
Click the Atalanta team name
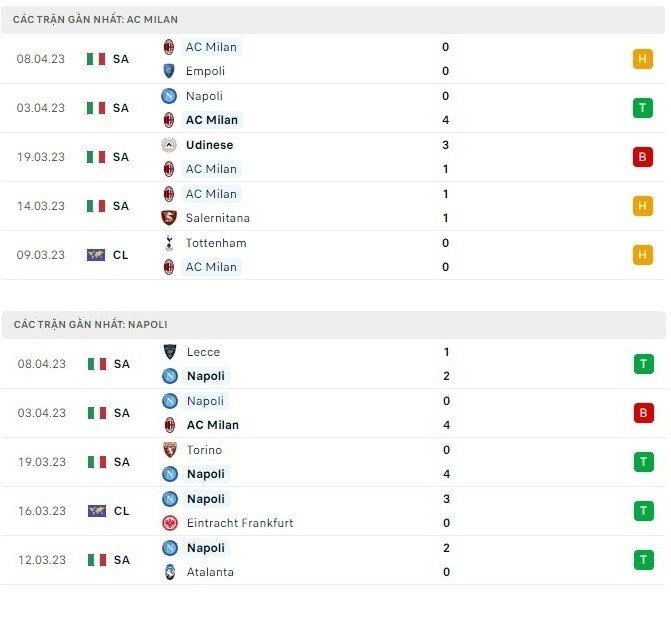click(x=210, y=572)
